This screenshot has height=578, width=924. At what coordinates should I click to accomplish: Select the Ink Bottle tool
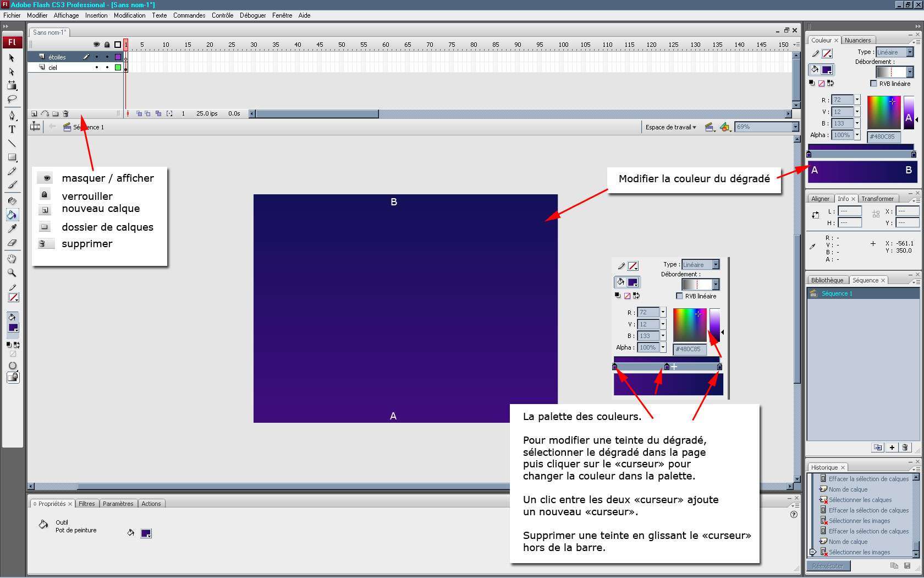tap(12, 201)
